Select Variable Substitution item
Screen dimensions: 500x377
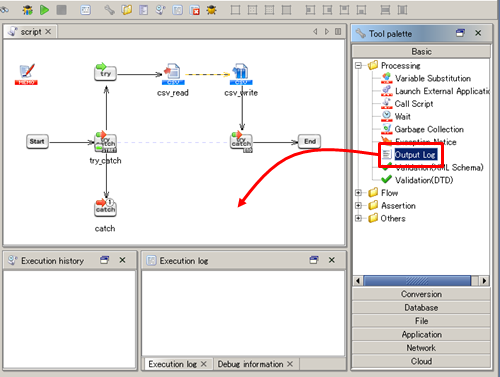coord(433,78)
